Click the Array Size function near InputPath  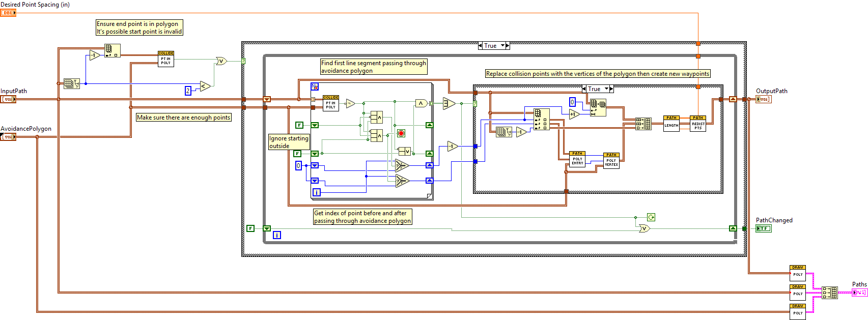click(71, 83)
